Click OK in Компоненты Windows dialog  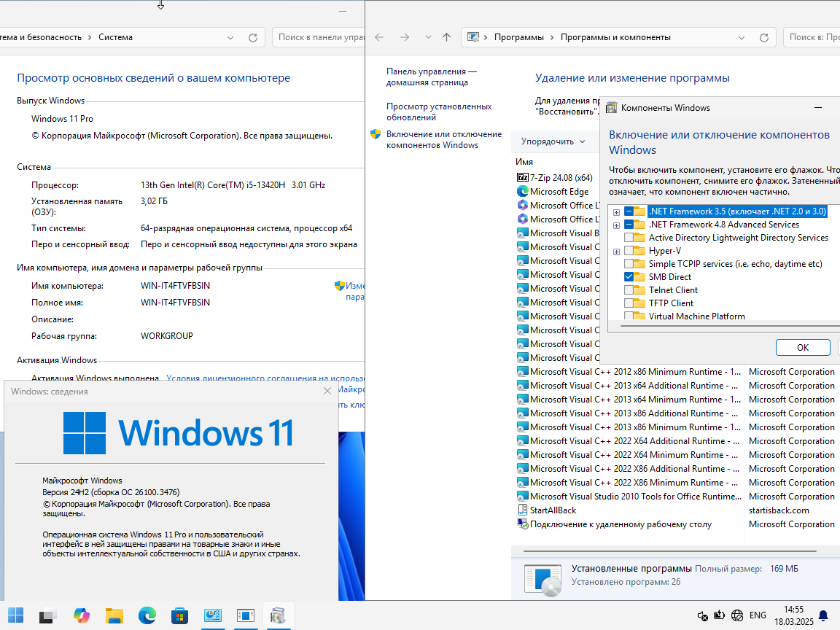803,347
